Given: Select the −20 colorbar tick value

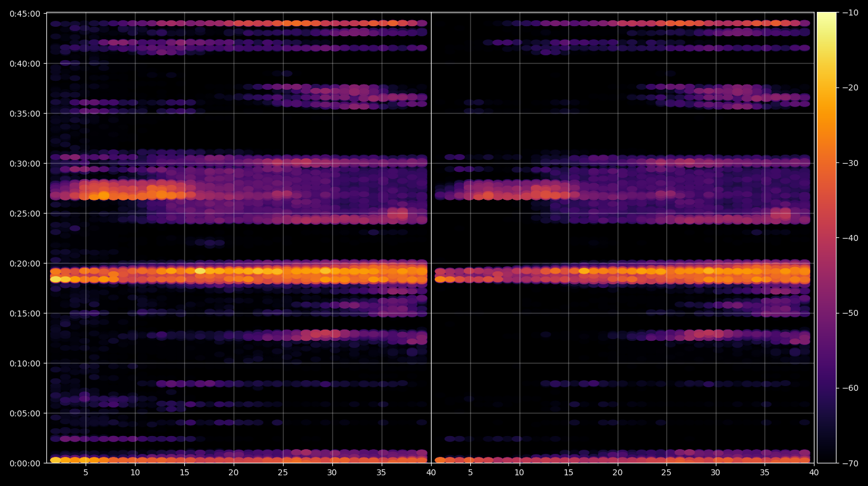Looking at the screenshot, I should point(851,88).
